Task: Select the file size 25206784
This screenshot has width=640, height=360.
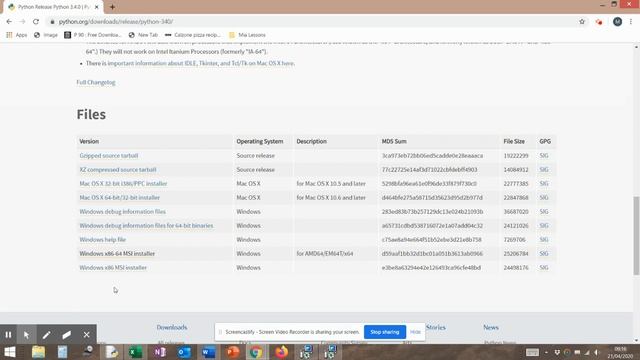Action: [516, 254]
